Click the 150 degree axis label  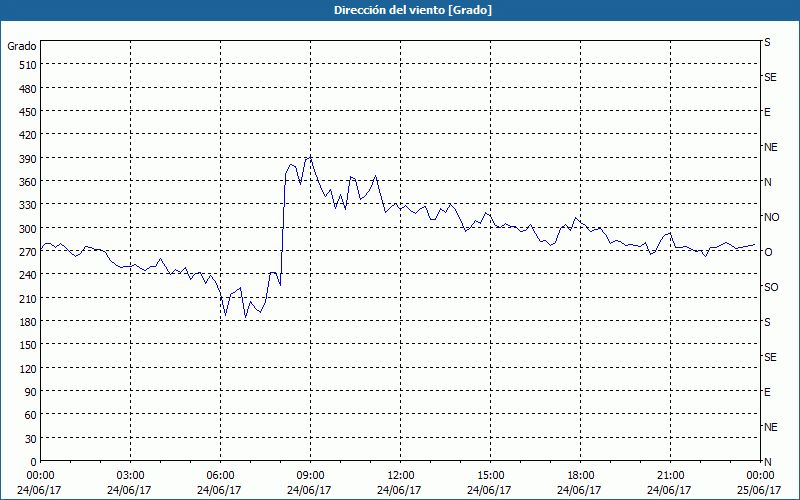coord(29,345)
